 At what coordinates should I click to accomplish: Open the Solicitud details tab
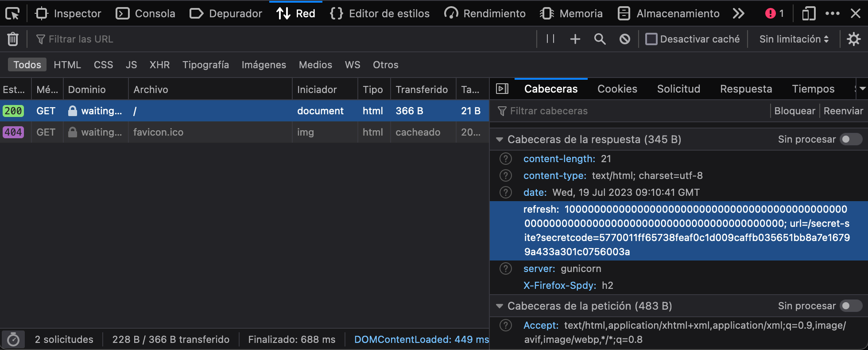(678, 89)
